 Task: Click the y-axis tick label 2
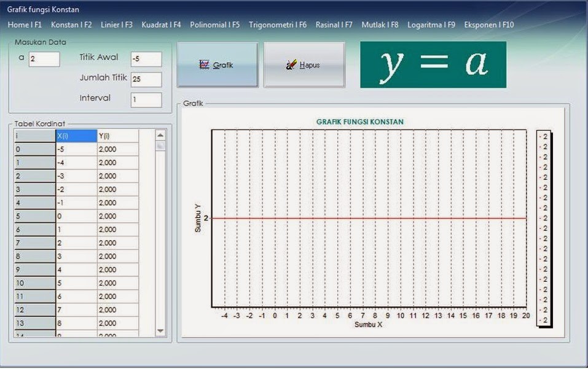click(x=206, y=218)
